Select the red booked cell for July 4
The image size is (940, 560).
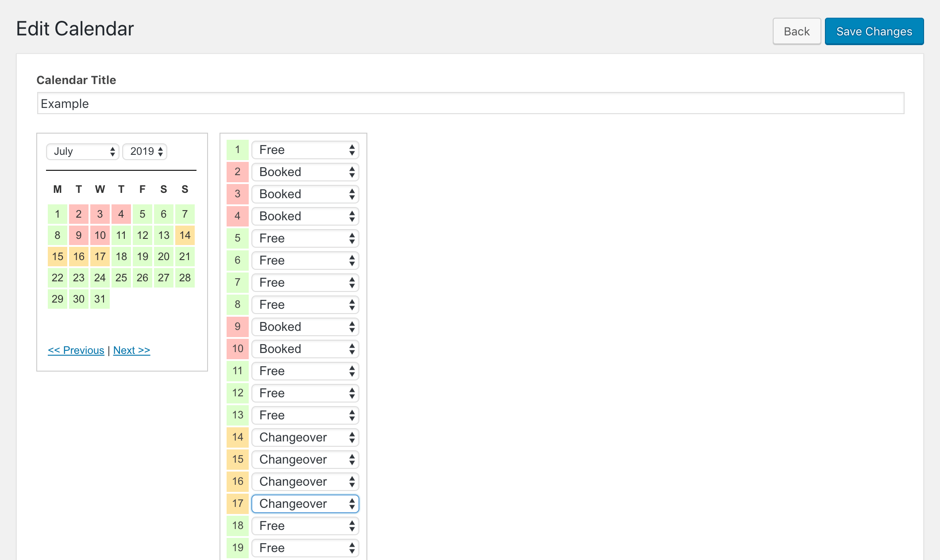121,214
